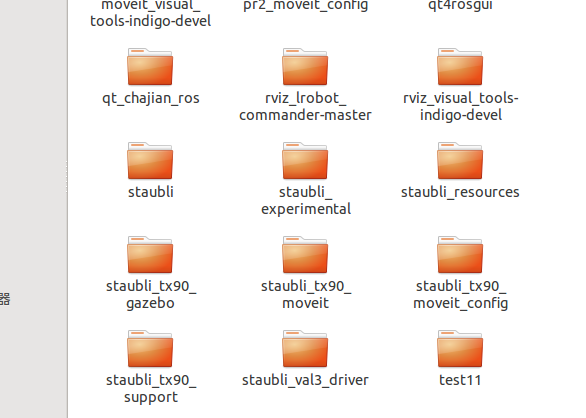Select the staubli_tx90_support folder icon
This screenshot has width=586, height=418.
tap(150, 349)
